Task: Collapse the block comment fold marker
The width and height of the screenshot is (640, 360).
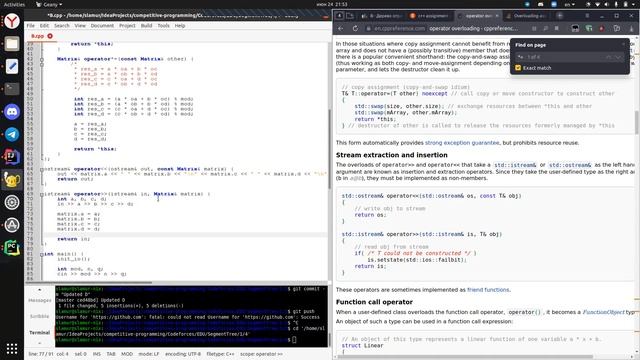Action: pyautogui.click(x=42, y=64)
